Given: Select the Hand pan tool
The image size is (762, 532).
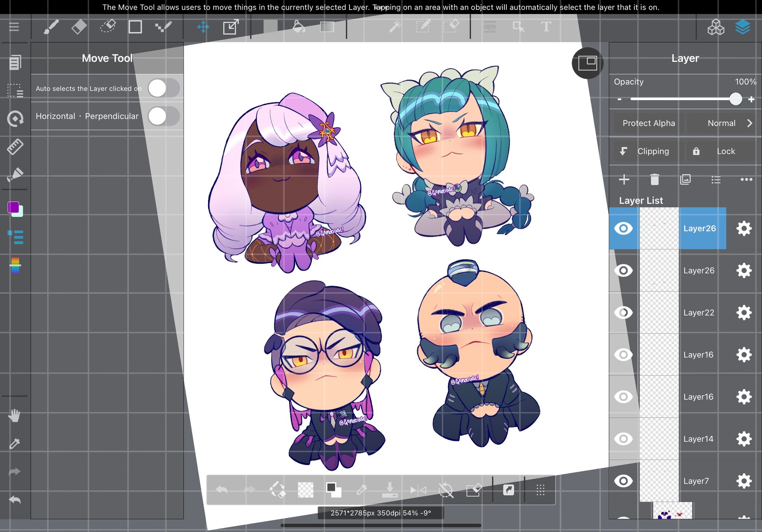Looking at the screenshot, I should click(14, 415).
